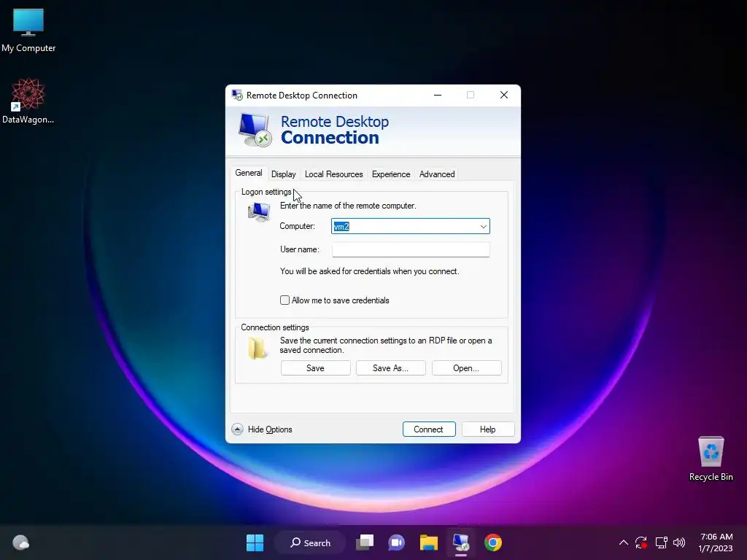Close the Remote Desktop Connection window
This screenshot has height=560, width=747.
click(504, 95)
